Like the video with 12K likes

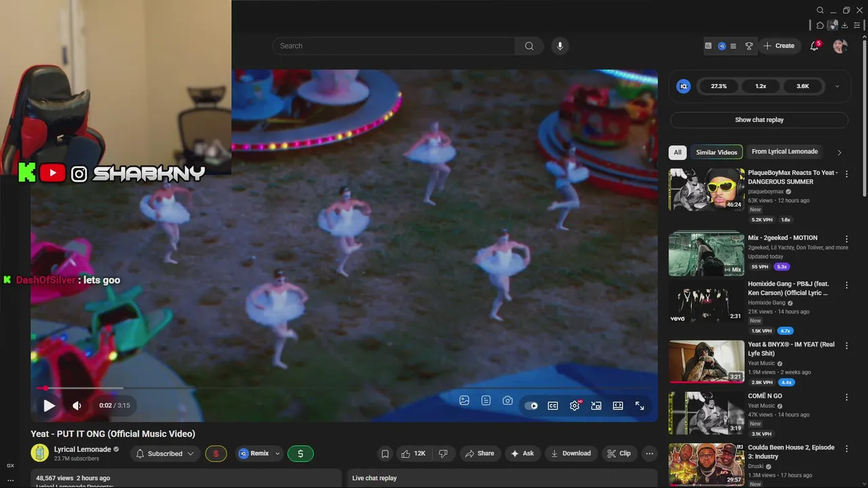413,453
